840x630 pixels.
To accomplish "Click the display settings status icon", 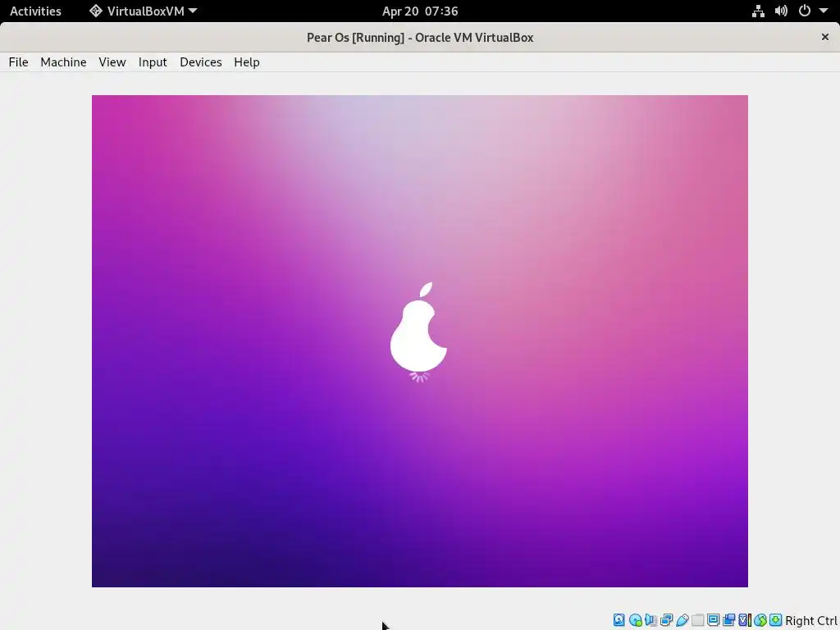I will pos(713,620).
